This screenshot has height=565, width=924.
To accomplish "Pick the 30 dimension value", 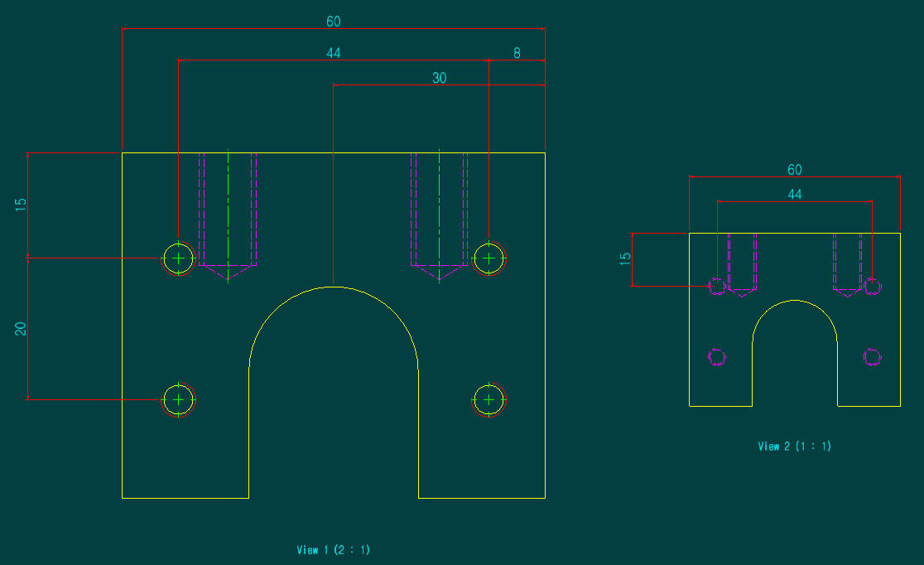I will click(440, 78).
